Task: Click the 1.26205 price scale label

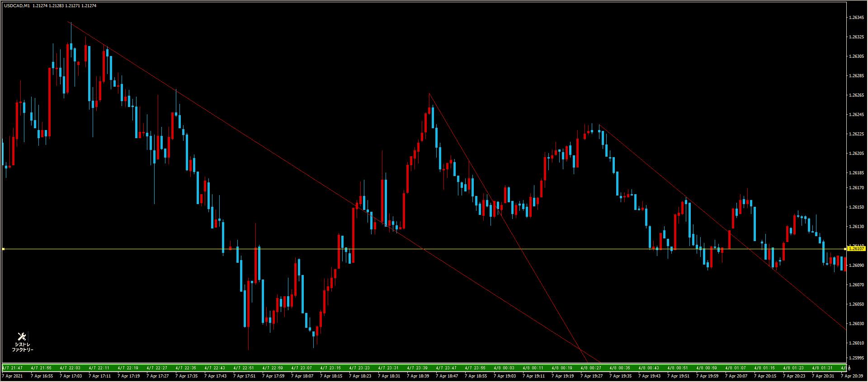Action: pos(857,154)
